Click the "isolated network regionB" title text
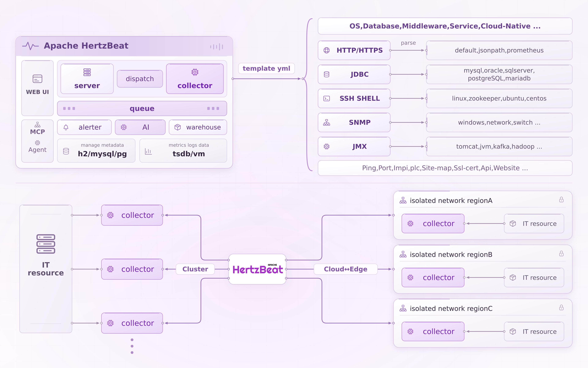588x368 pixels. pos(451,255)
